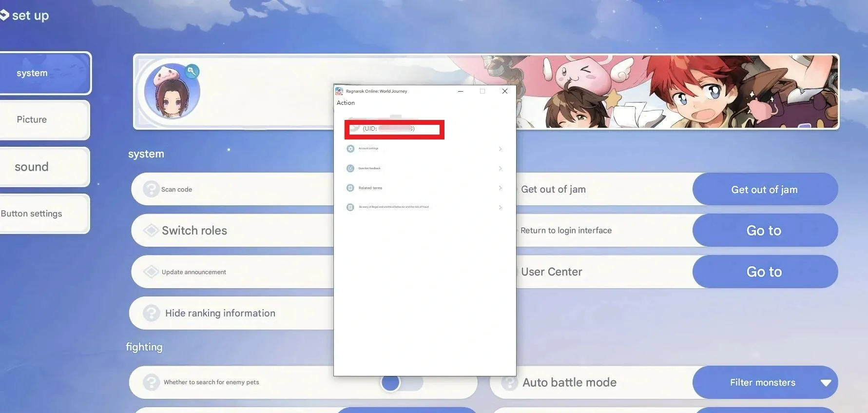Click the Account settings gear icon
868x413 pixels.
tap(350, 149)
